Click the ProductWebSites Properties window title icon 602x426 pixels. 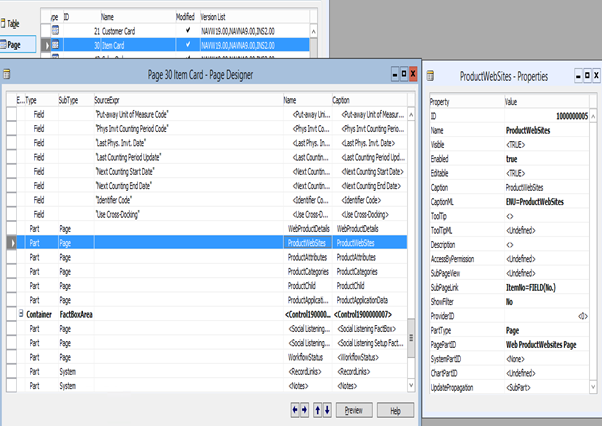(x=430, y=76)
